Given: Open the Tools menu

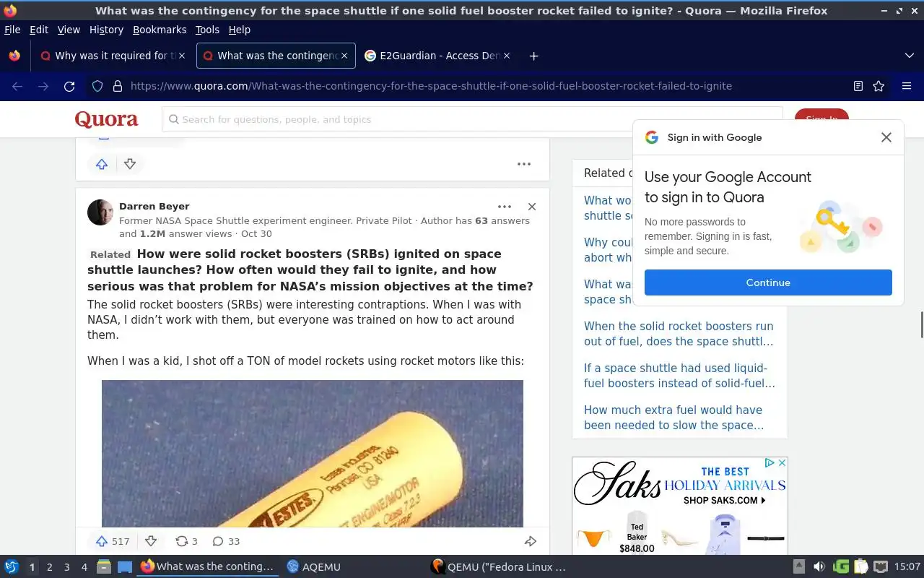Looking at the screenshot, I should 207,30.
